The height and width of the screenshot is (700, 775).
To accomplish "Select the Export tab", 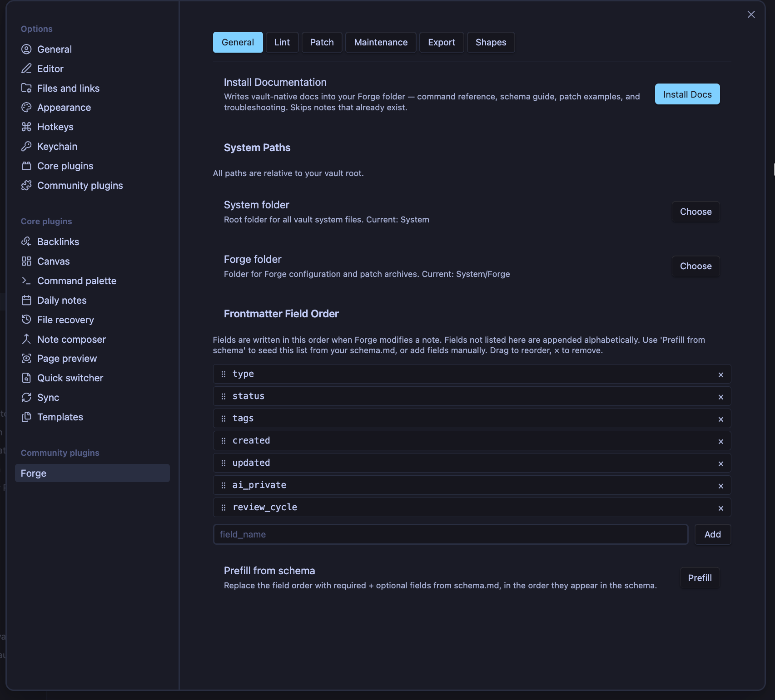I will [442, 42].
